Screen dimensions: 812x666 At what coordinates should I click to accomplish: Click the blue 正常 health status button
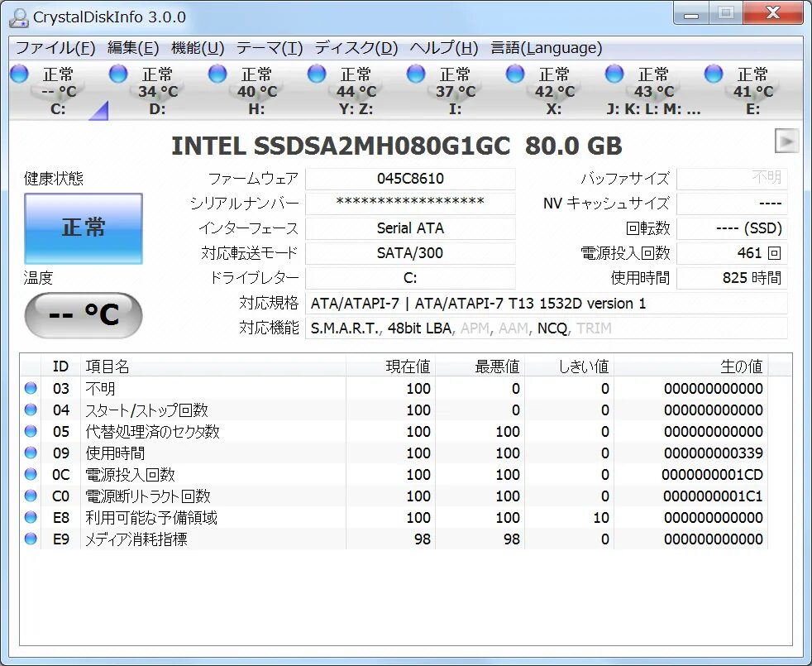point(84,228)
